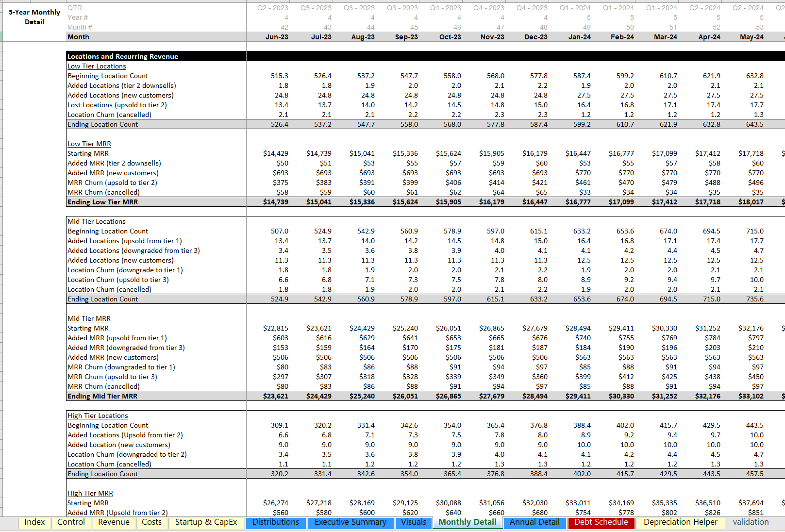Select 'Ending Mid Tier MRR' row label
The image size is (785, 532).
coord(102,396)
